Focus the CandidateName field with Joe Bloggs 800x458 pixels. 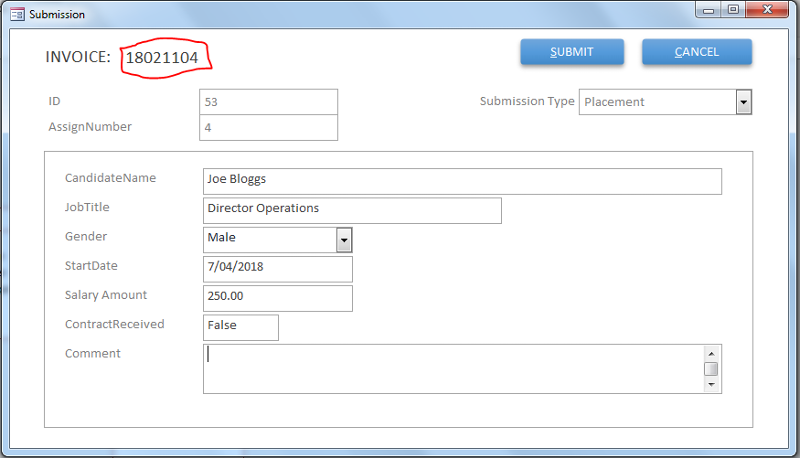[x=462, y=181]
